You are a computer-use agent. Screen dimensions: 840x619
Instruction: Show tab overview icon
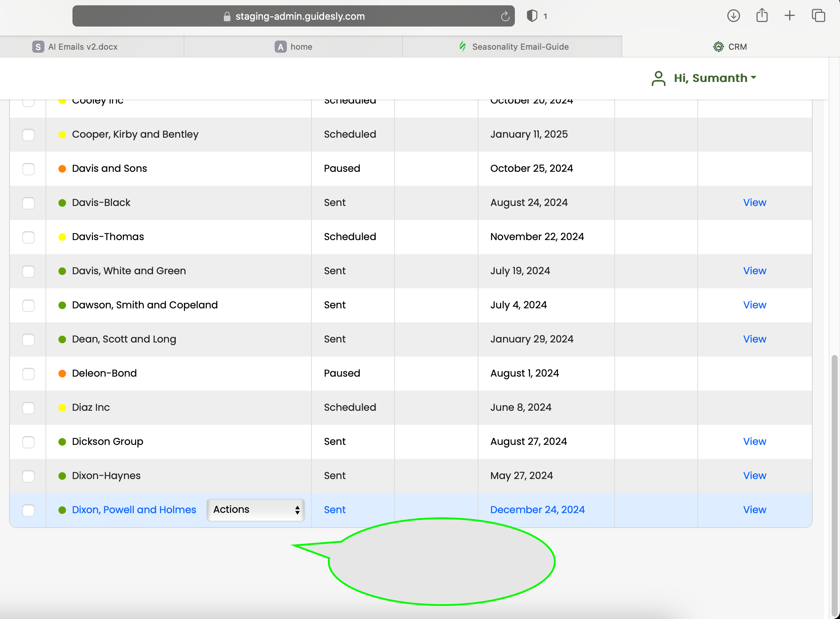pos(818,16)
